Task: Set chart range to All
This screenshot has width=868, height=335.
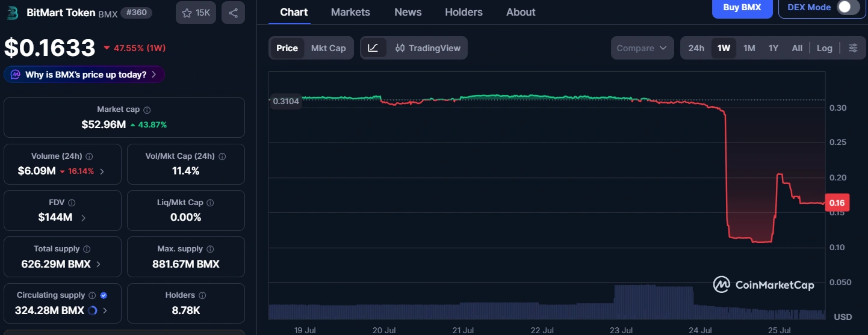Action: (797, 48)
